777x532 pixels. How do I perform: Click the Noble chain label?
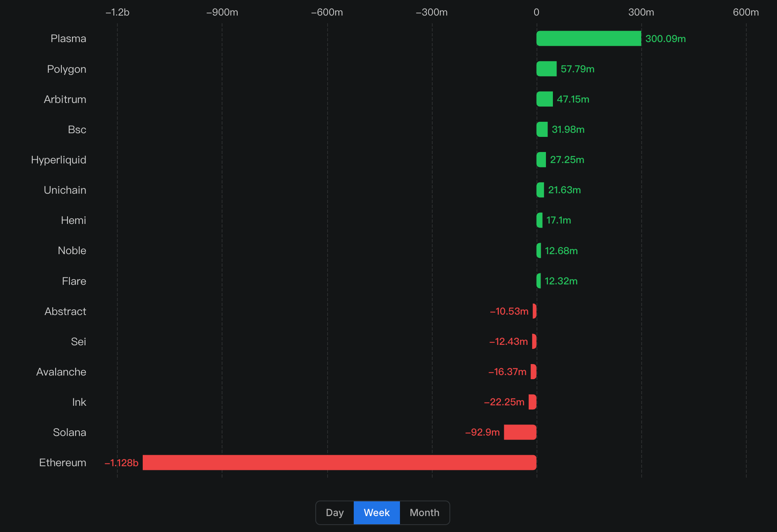[x=72, y=250]
